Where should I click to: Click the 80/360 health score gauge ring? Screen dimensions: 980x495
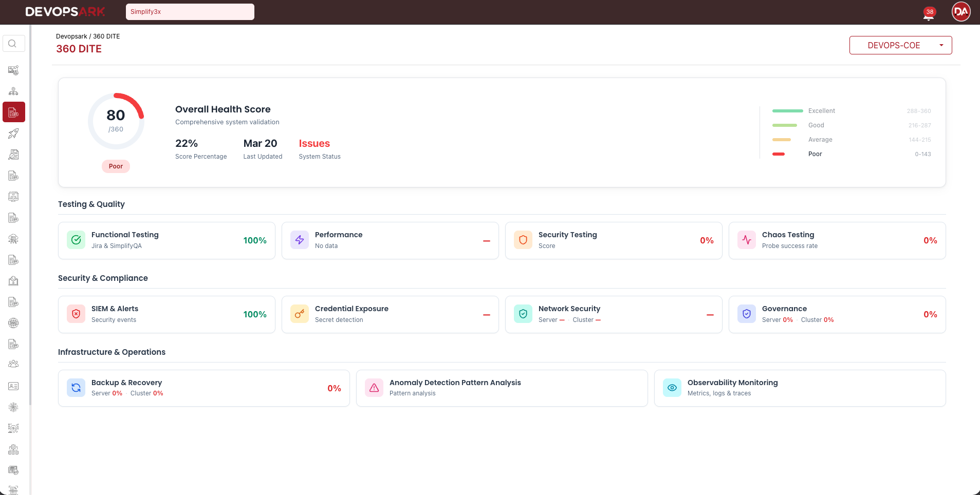116,121
